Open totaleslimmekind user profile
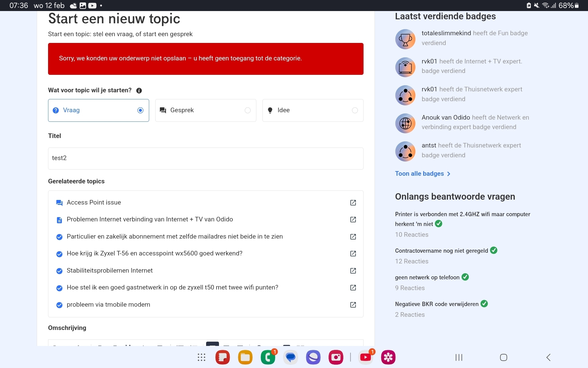 coord(446,33)
